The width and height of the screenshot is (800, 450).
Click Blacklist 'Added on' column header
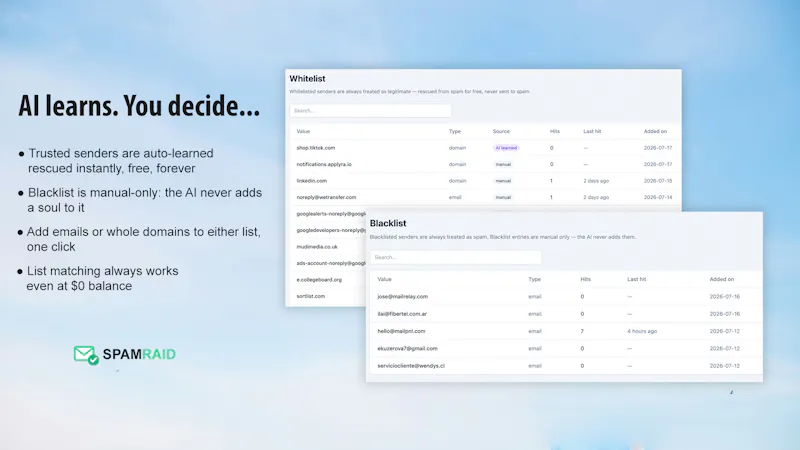[721, 279]
